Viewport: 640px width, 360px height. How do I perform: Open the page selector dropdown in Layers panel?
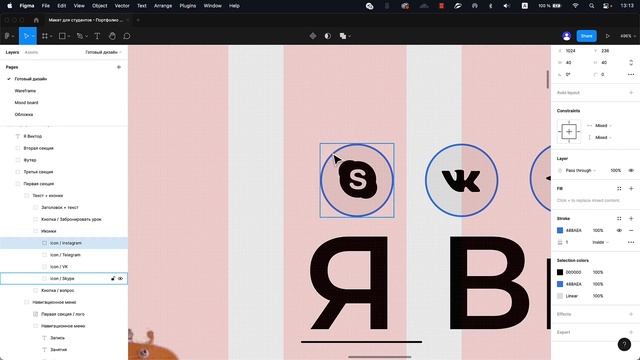(x=103, y=52)
